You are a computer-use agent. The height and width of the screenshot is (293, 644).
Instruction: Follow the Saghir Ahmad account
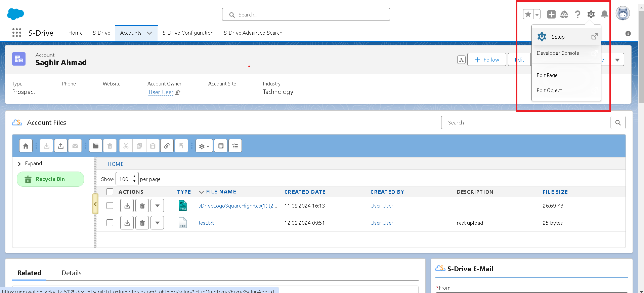click(486, 60)
